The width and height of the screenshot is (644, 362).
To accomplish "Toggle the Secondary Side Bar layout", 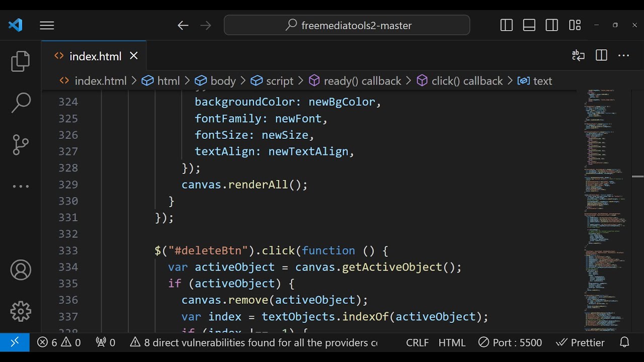I will click(x=552, y=25).
